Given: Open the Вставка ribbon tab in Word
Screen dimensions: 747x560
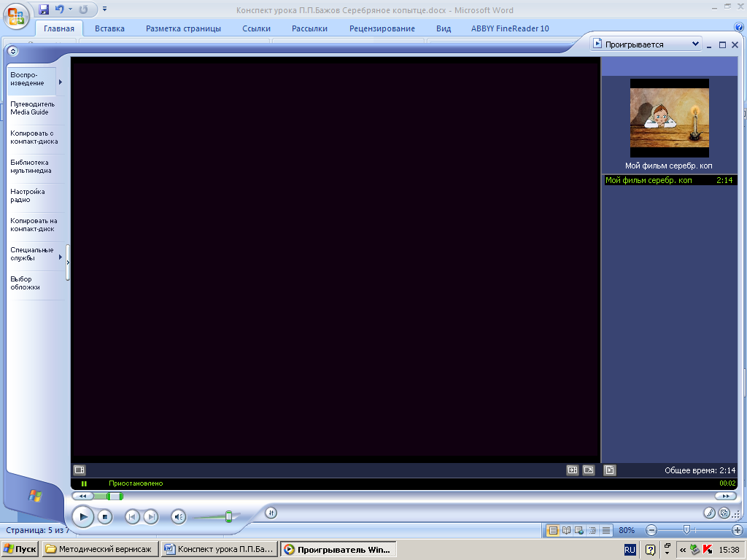Looking at the screenshot, I should [109, 28].
